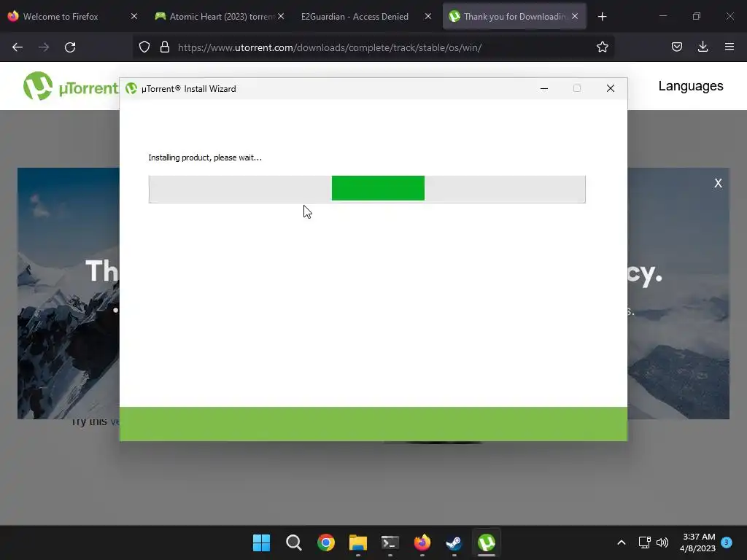Restore down the Firefox browser window
Viewport: 747px width, 560px height.
click(697, 17)
